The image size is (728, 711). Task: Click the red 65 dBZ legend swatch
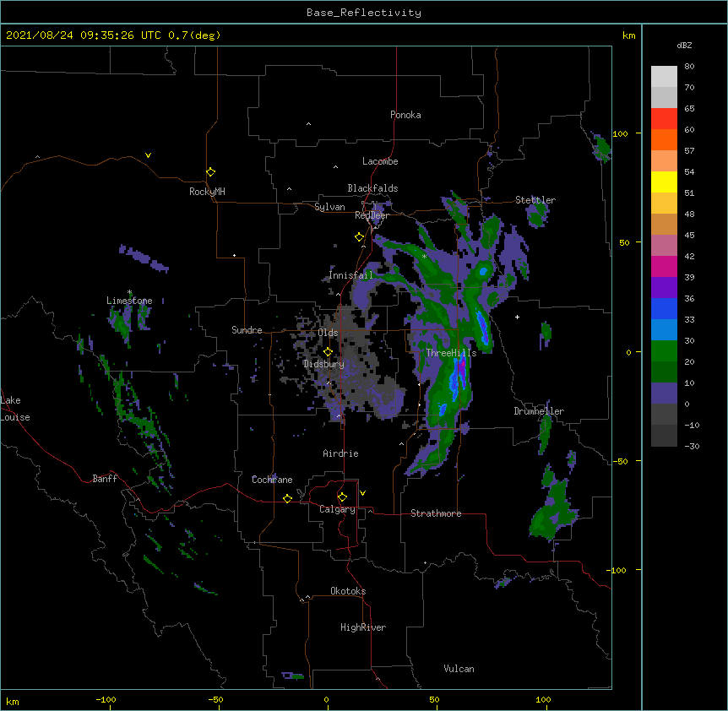[x=664, y=118]
